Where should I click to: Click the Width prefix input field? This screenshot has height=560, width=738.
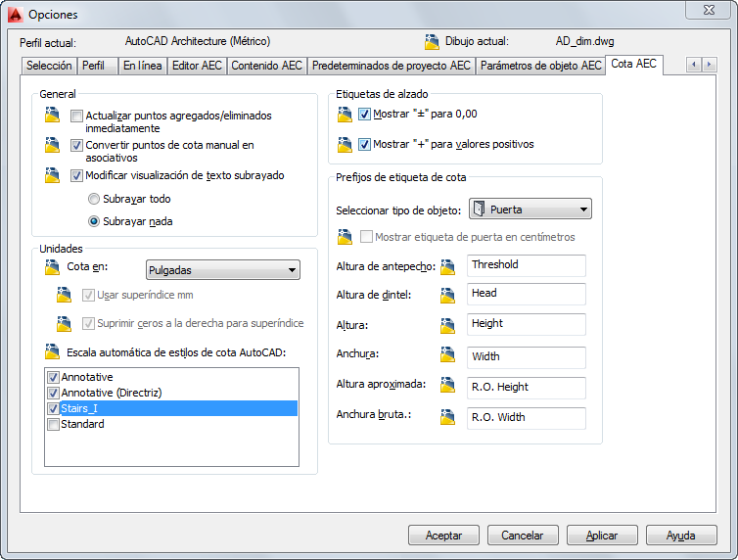tap(527, 357)
